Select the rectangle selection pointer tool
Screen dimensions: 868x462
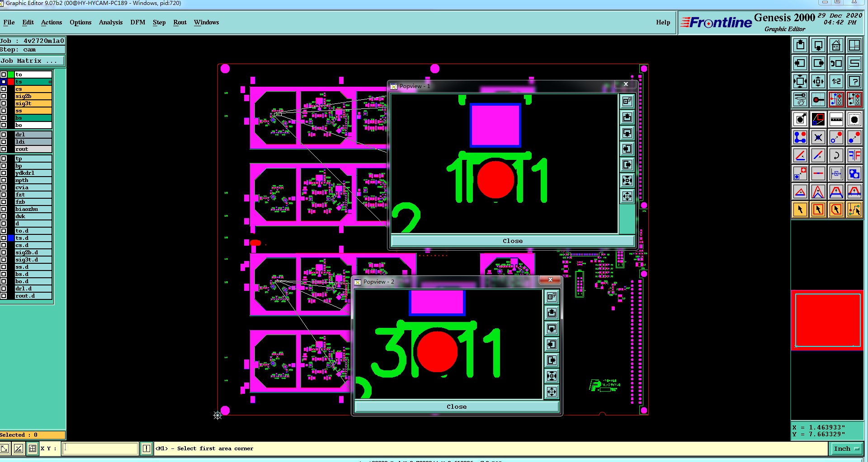(818, 210)
